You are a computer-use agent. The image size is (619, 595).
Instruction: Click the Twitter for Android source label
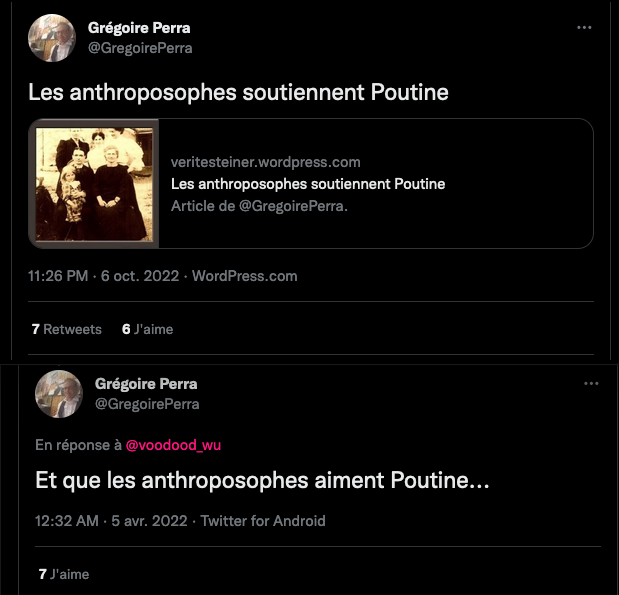pos(263,521)
